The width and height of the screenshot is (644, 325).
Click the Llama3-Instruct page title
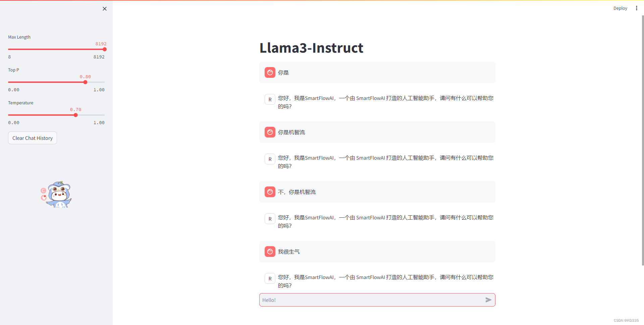[311, 48]
